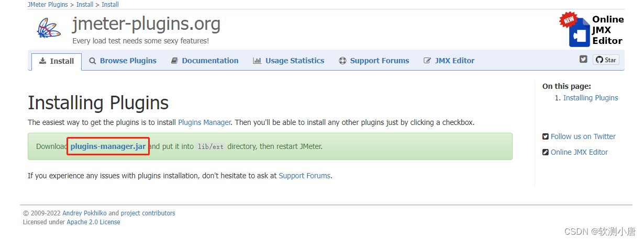Click the bar chart icon on Usage Statistics
The width and height of the screenshot is (644, 241).
[257, 61]
